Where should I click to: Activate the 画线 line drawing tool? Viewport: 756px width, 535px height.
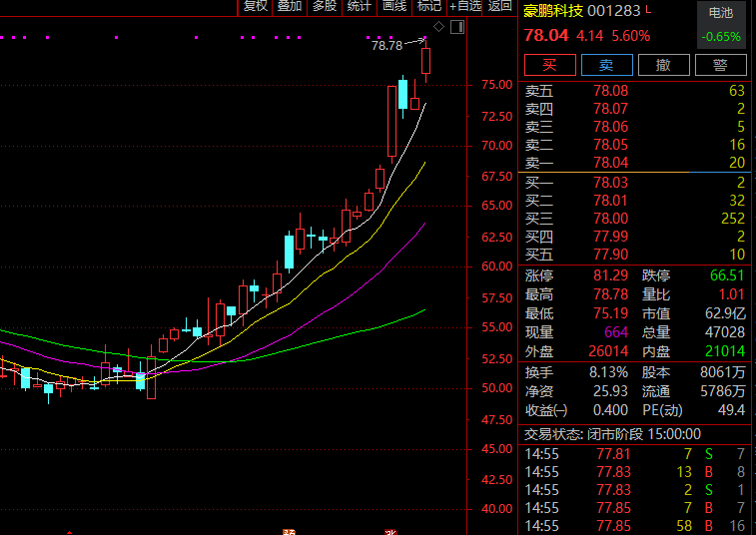point(394,6)
